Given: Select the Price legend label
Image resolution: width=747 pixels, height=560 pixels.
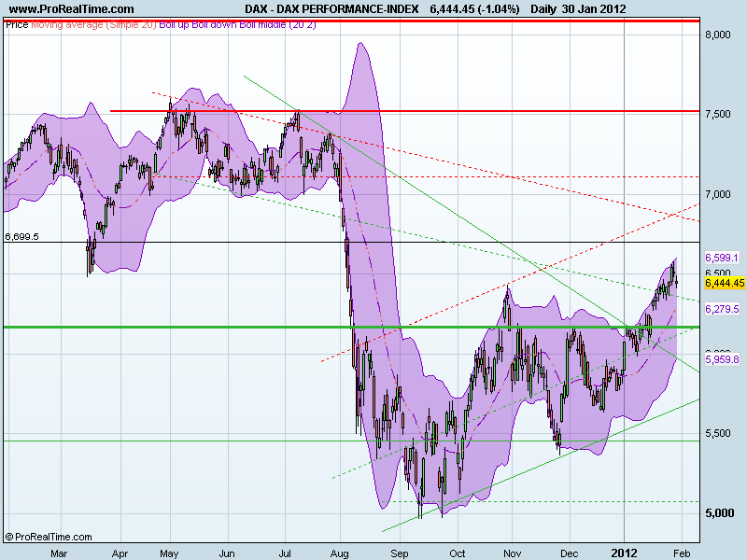Looking at the screenshot, I should (17, 25).
